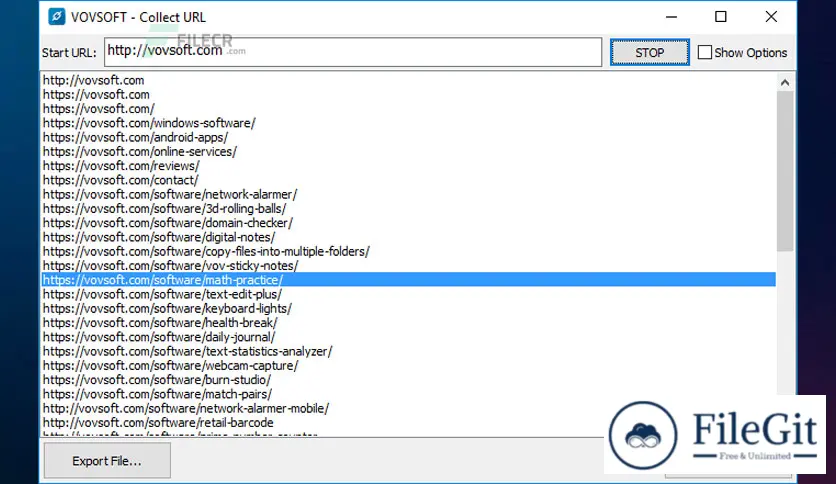Screen dimensions: 836x484
Task: Maximize the Collect URL window
Action: pos(721,17)
